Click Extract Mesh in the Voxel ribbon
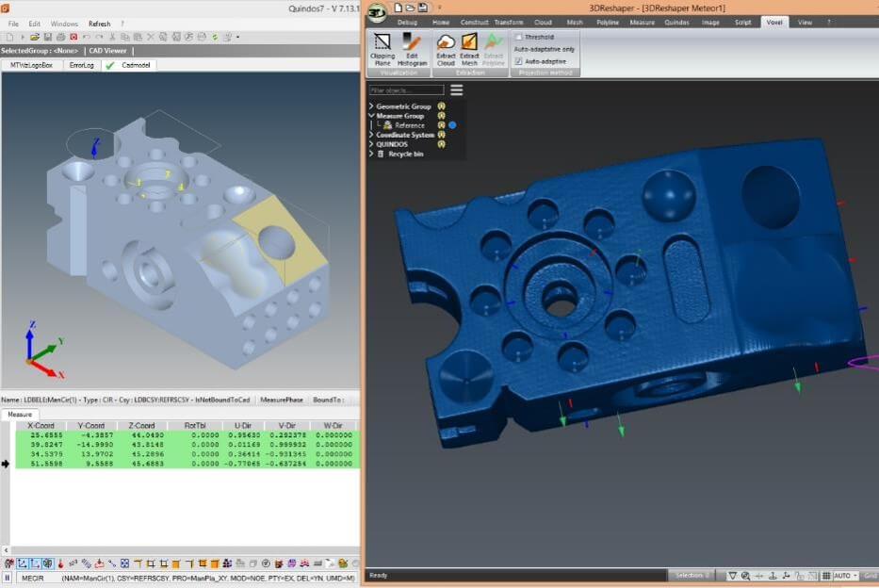The height and width of the screenshot is (588, 879). tap(469, 49)
